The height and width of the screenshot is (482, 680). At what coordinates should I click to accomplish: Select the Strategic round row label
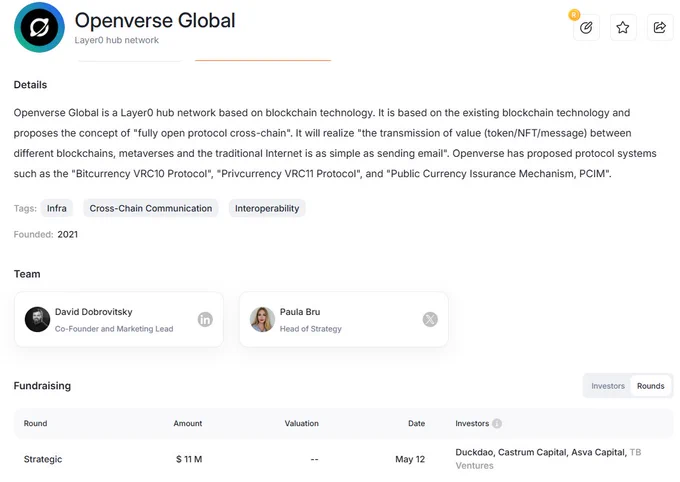pyautogui.click(x=43, y=459)
